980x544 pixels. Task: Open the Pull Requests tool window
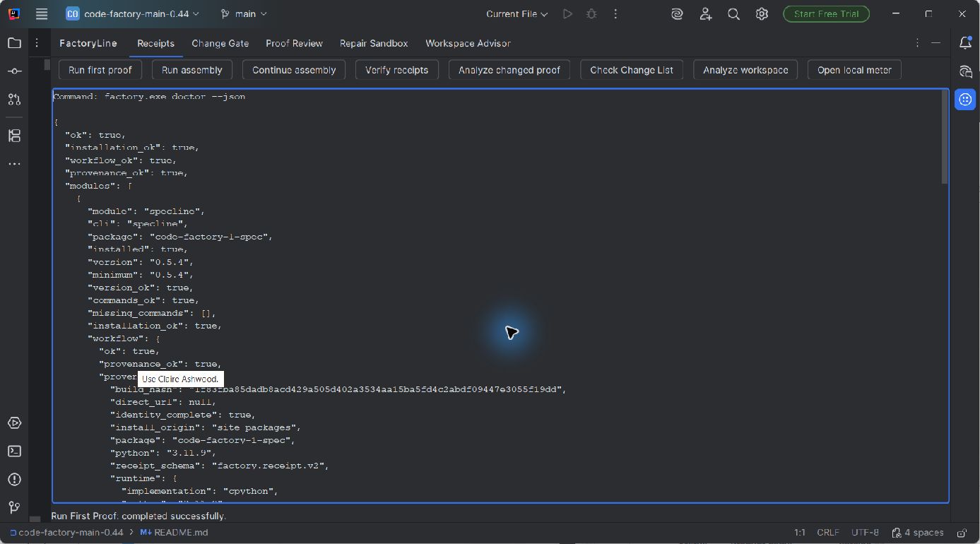click(14, 100)
